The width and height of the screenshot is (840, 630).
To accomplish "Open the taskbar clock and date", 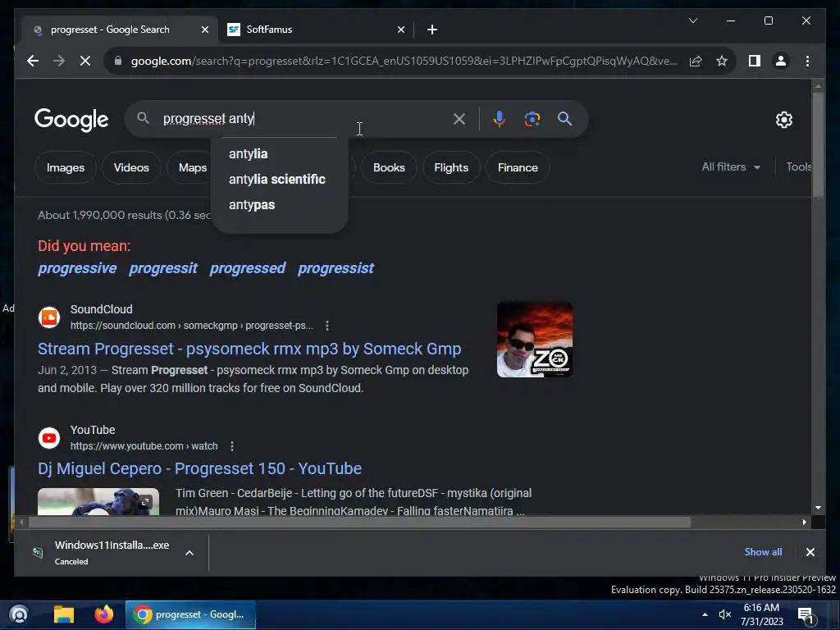I will [762, 614].
